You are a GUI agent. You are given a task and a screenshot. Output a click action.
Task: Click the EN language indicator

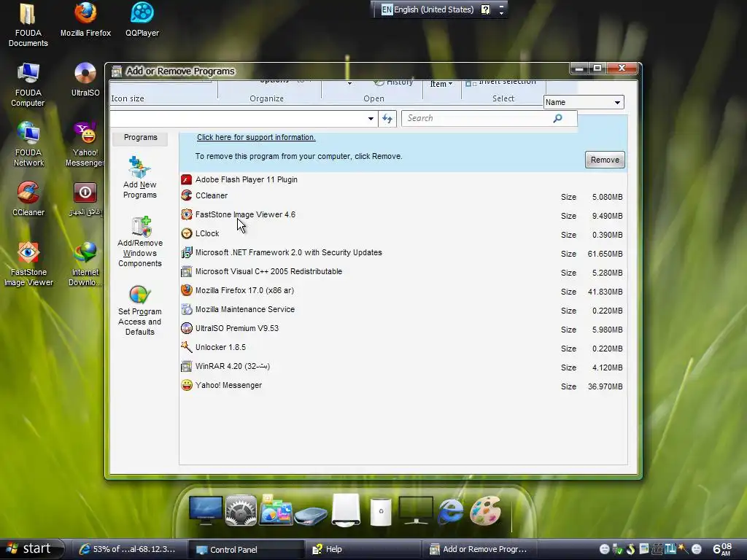[387, 9]
